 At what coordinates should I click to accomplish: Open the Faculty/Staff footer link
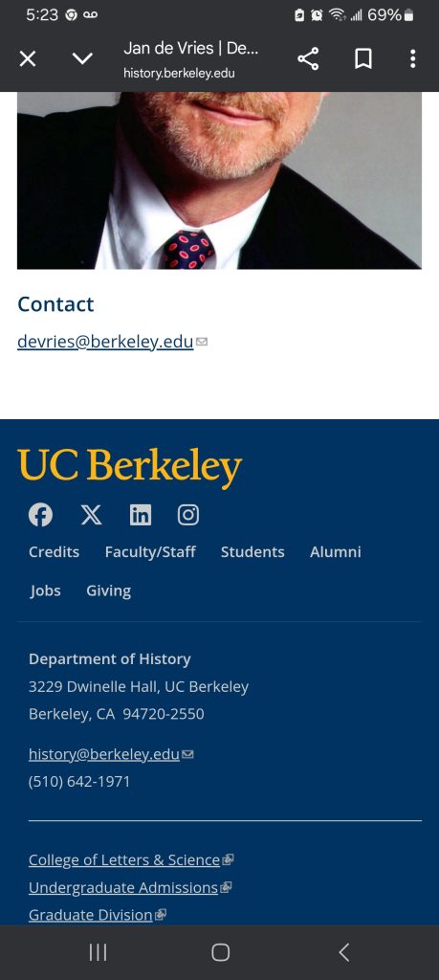click(150, 552)
